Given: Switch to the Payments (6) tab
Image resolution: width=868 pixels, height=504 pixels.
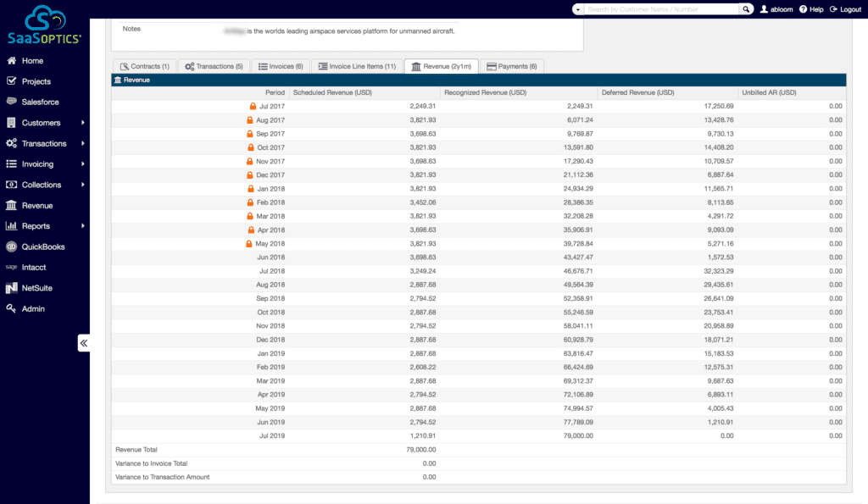Looking at the screenshot, I should point(512,66).
